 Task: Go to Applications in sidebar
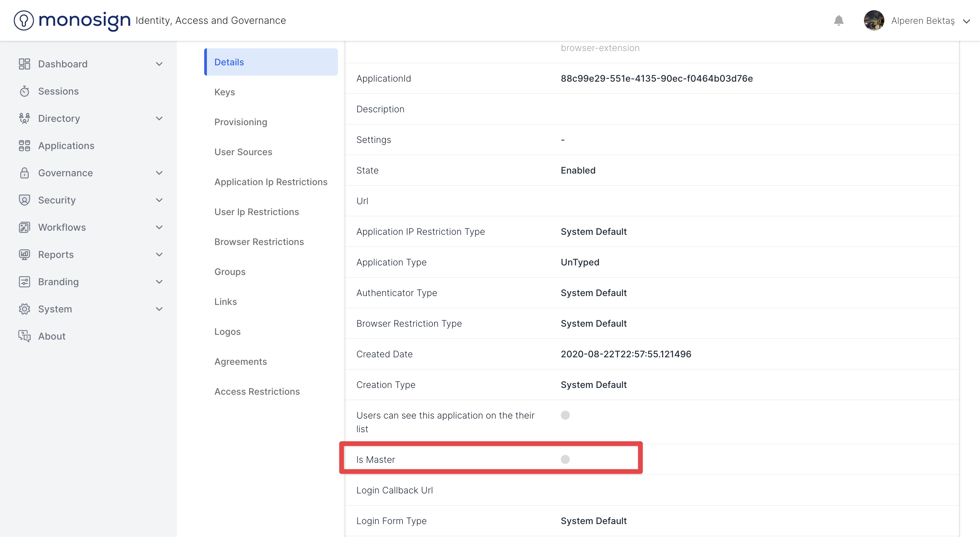(x=66, y=146)
